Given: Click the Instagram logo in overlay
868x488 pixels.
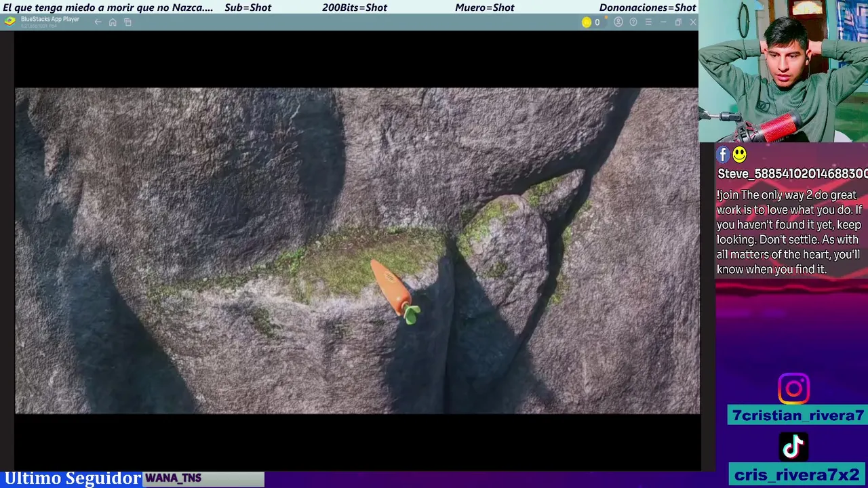Looking at the screenshot, I should pos(793,389).
